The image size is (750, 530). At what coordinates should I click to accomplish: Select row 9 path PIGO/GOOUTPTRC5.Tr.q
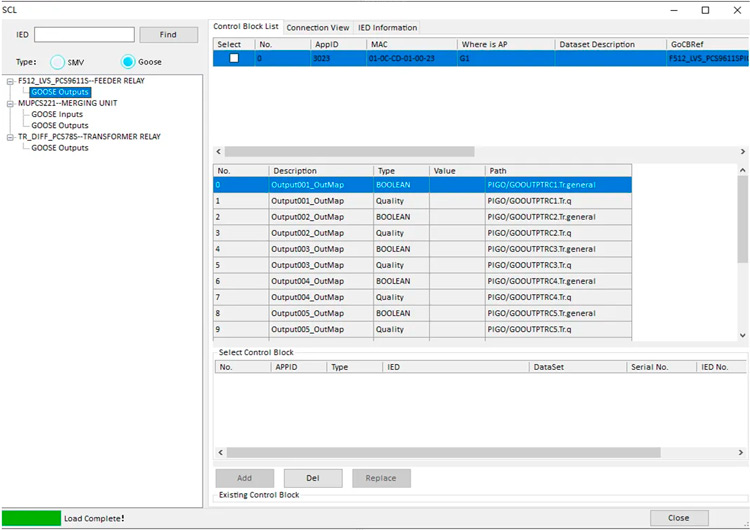559,329
